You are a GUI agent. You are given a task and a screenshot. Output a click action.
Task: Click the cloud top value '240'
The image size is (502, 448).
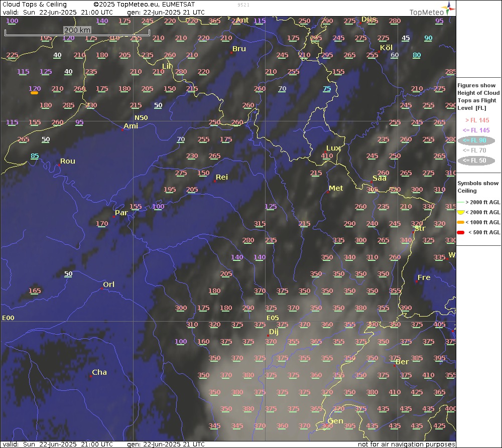(372, 224)
